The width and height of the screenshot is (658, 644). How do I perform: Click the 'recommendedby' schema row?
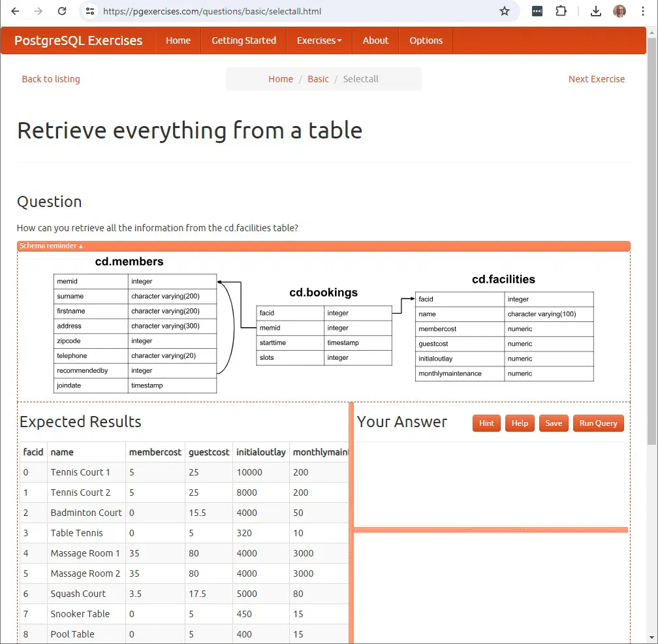tap(135, 371)
